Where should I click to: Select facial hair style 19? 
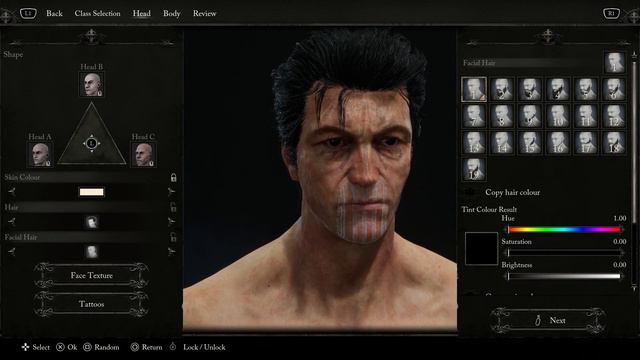(x=474, y=169)
